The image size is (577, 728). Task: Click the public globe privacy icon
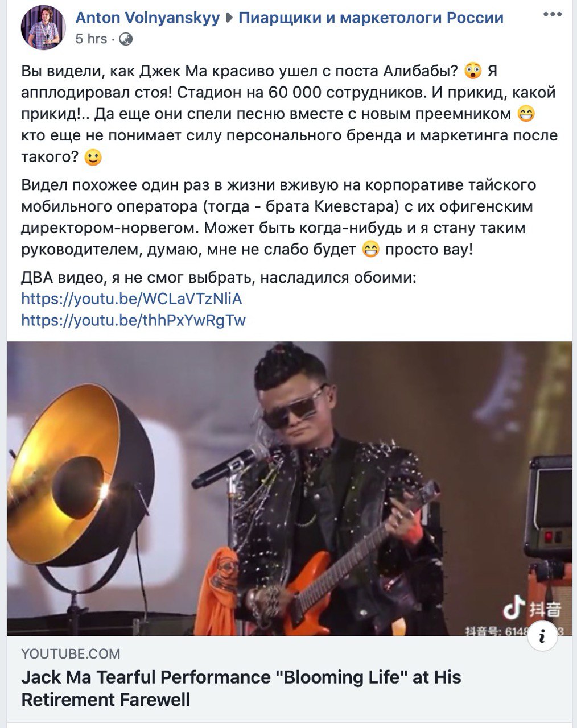tap(126, 39)
